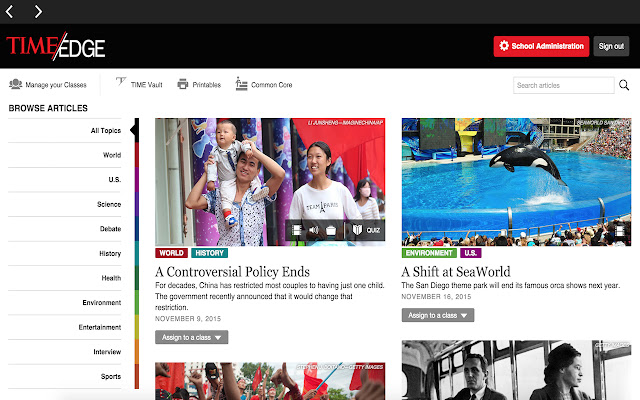Click the audio speaker icon on China article

point(313,230)
